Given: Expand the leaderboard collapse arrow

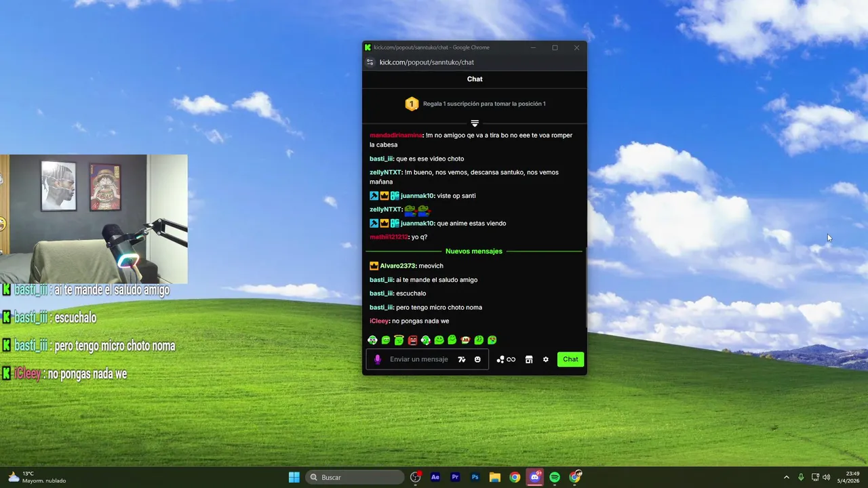Looking at the screenshot, I should point(475,123).
